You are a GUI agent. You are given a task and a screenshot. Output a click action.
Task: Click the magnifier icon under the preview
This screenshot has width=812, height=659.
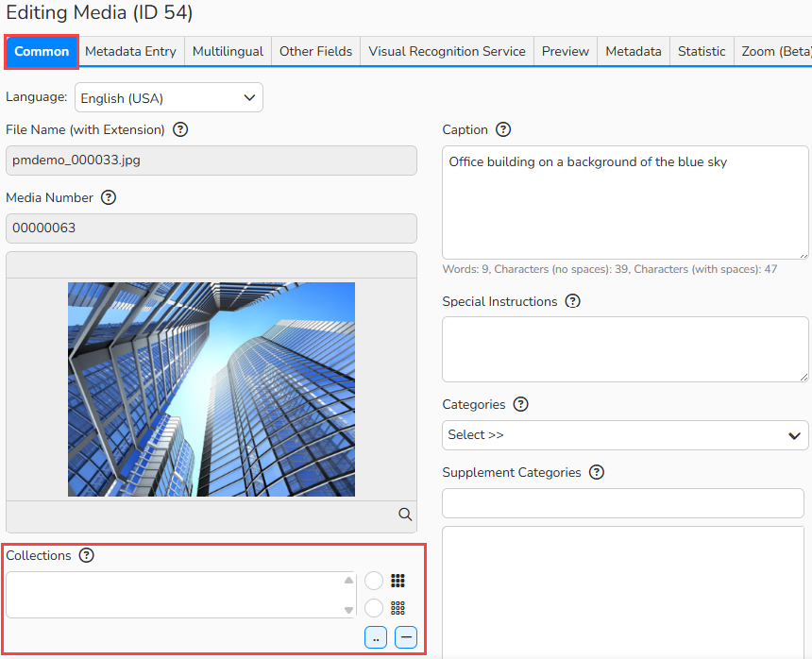pos(405,514)
